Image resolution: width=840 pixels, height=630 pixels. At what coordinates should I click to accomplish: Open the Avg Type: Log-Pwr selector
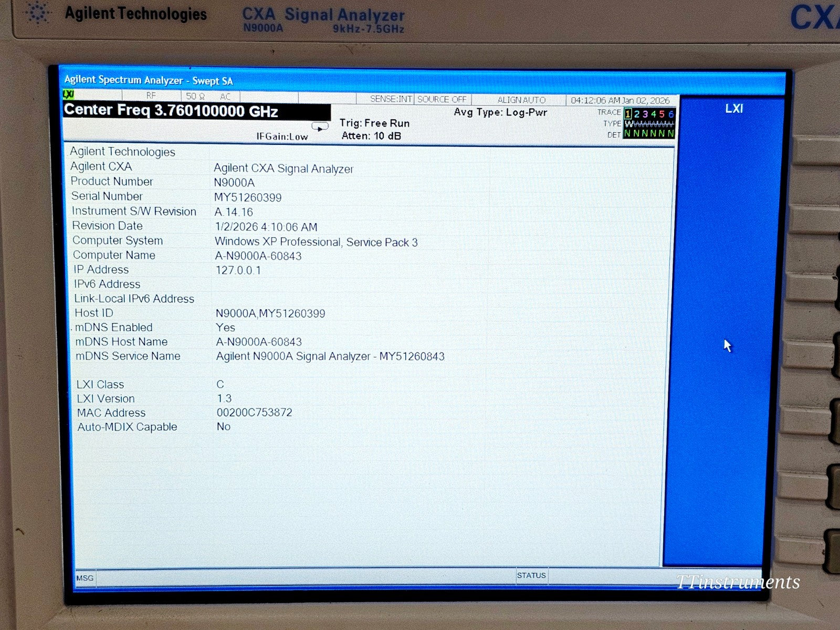(500, 112)
